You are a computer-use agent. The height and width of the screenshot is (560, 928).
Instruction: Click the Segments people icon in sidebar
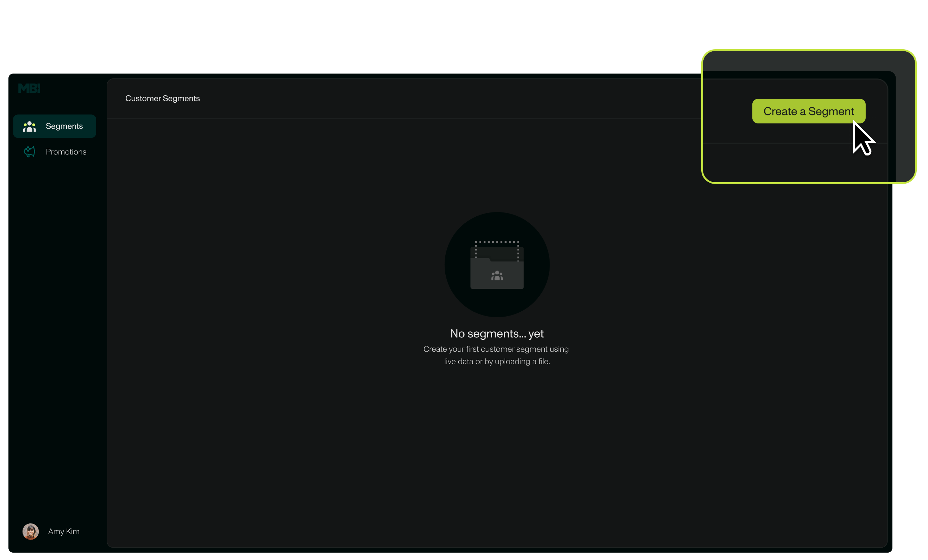coord(29,126)
